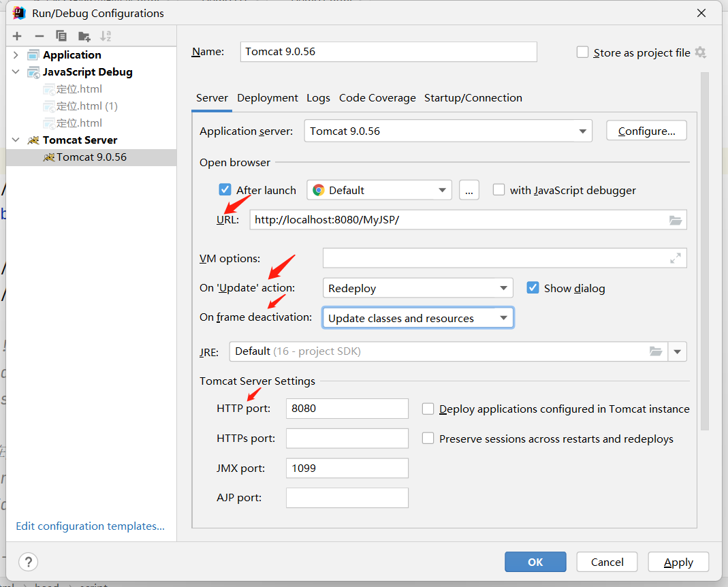Click the Add New Configuration plus icon
This screenshot has width=728, height=587.
[17, 36]
